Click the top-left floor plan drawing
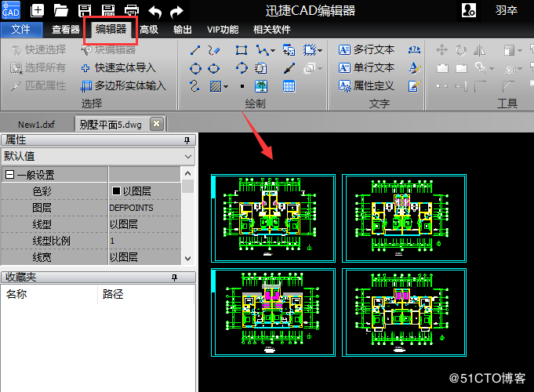This screenshot has width=534, height=392. (x=273, y=218)
